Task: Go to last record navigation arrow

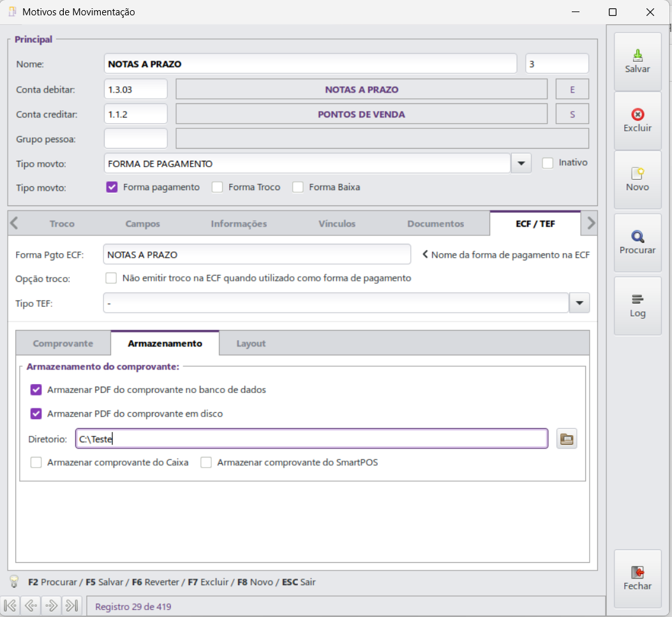Action: click(71, 606)
